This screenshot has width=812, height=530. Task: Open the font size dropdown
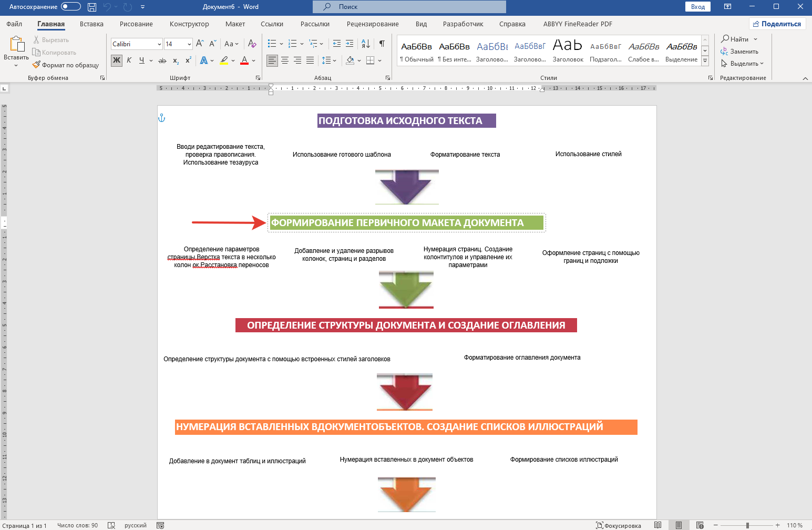(x=189, y=44)
